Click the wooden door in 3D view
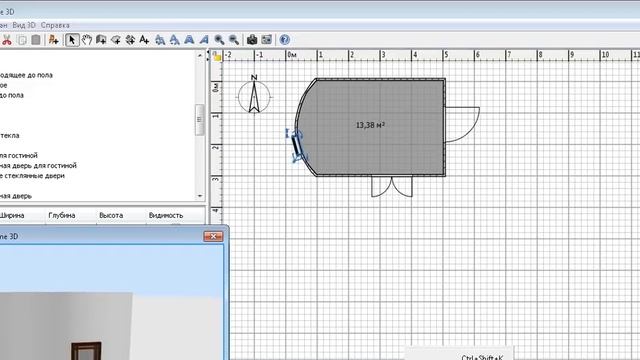Viewport: 640px width, 360px height. click(86, 351)
